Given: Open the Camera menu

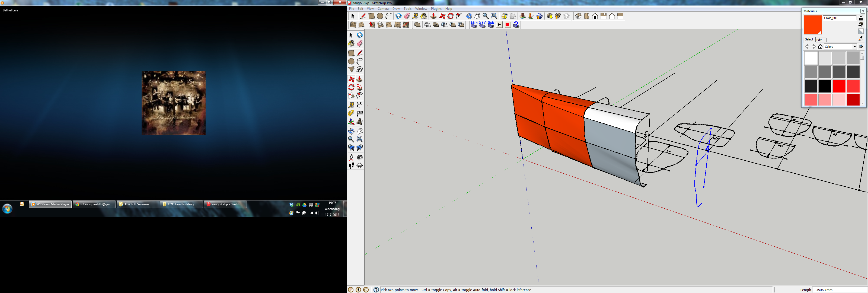Looking at the screenshot, I should [383, 9].
